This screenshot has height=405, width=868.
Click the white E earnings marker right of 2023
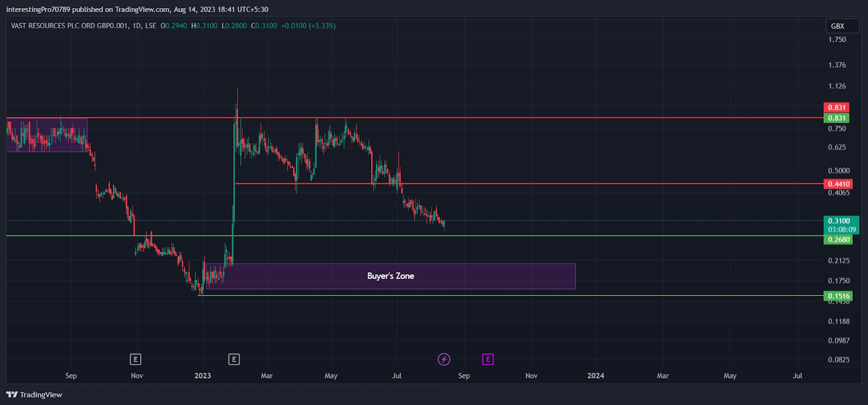234,359
